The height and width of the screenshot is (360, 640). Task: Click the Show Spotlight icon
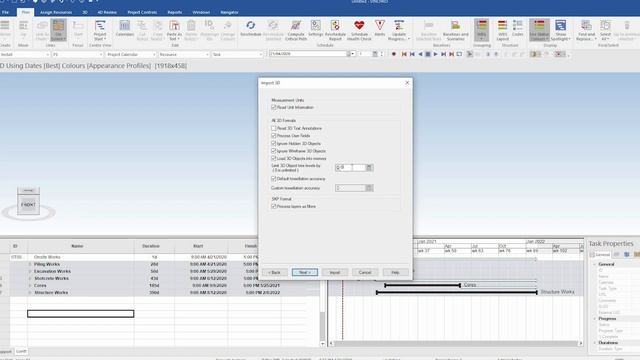[560, 25]
